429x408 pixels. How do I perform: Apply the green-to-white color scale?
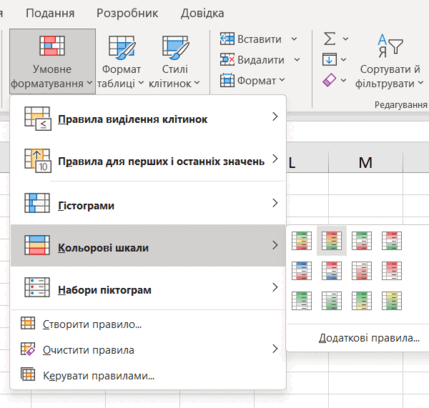[x=302, y=300]
